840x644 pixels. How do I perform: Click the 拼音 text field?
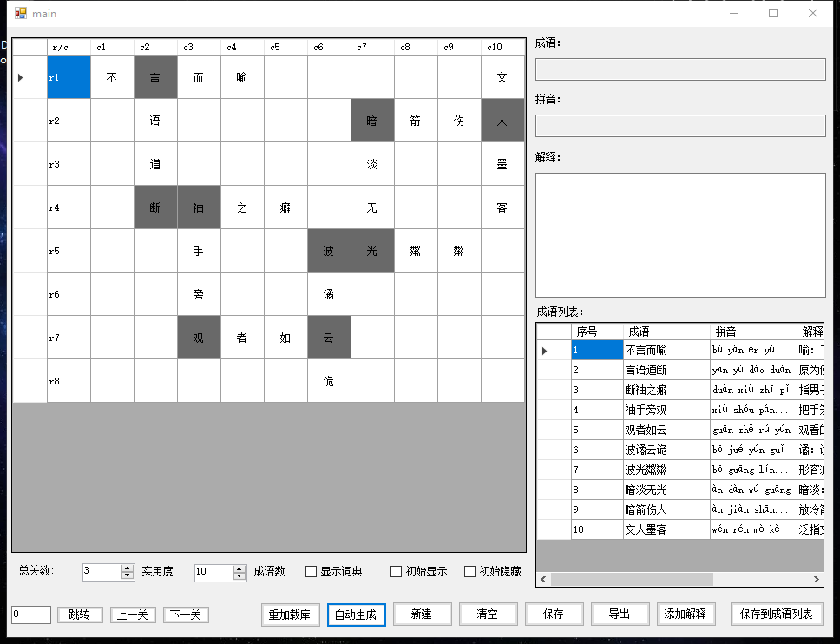680,126
